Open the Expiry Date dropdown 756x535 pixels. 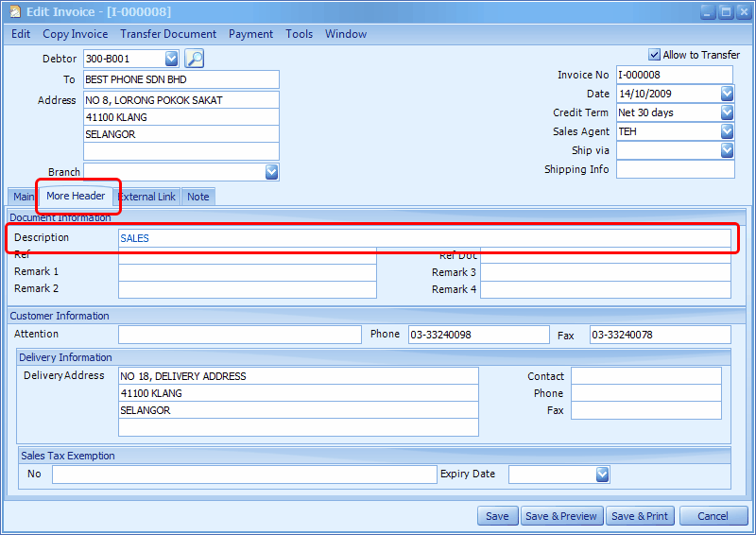(602, 475)
